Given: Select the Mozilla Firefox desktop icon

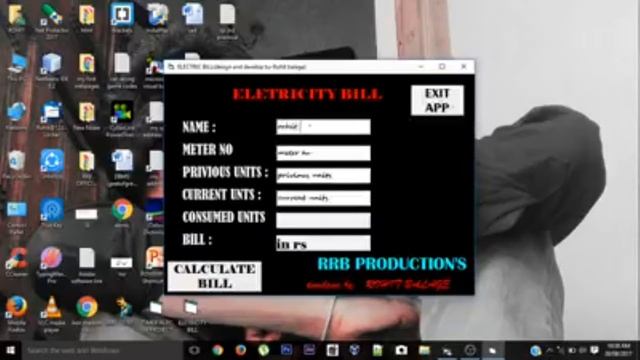Looking at the screenshot, I should (x=16, y=313).
